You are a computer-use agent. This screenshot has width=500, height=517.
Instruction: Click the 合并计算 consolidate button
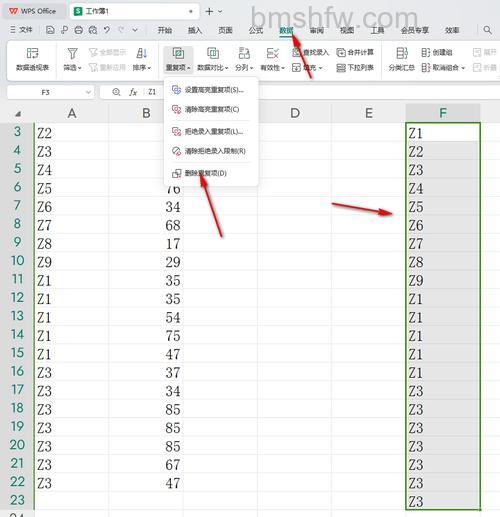355,52
